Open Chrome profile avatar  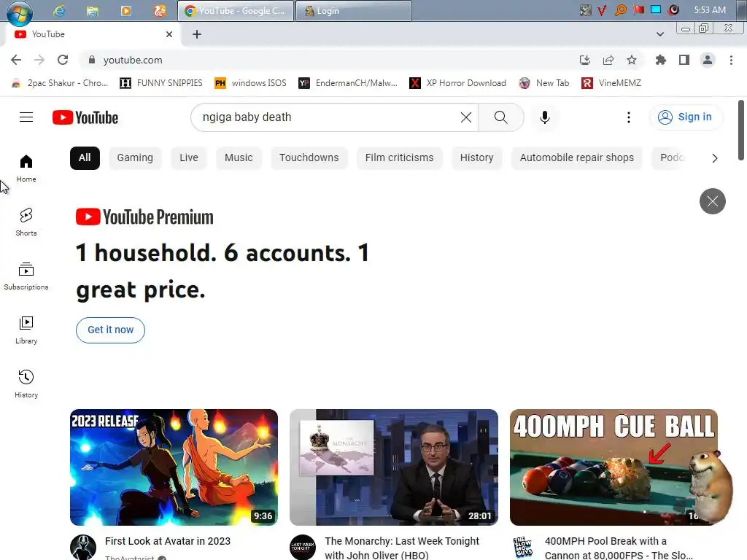click(x=708, y=60)
